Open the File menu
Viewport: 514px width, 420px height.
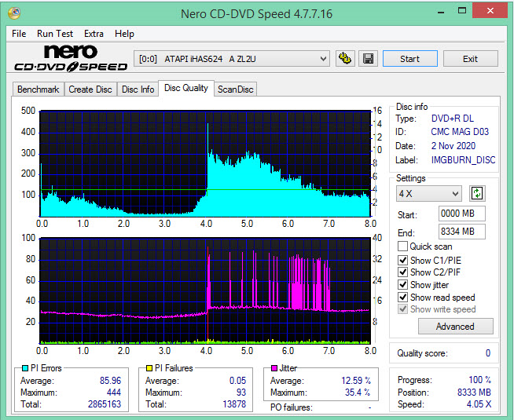point(19,34)
